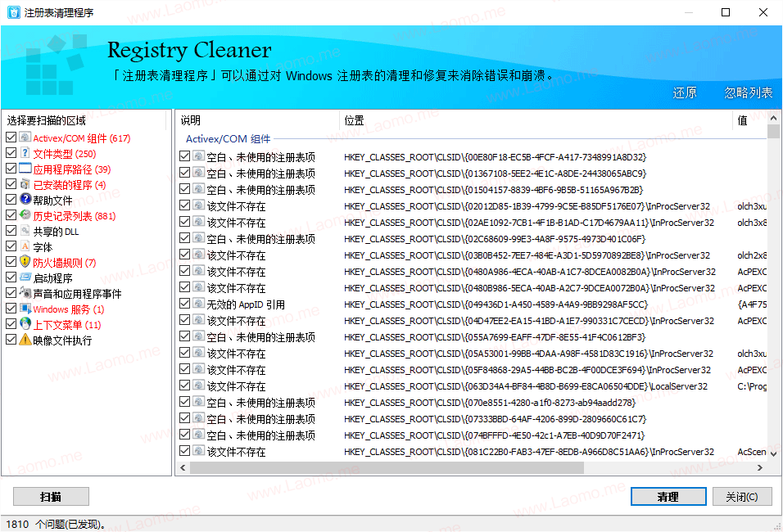Viewport: 783px width, 532px height.
Task: Click the vertical scrollbar down arrow
Action: pyautogui.click(x=773, y=453)
